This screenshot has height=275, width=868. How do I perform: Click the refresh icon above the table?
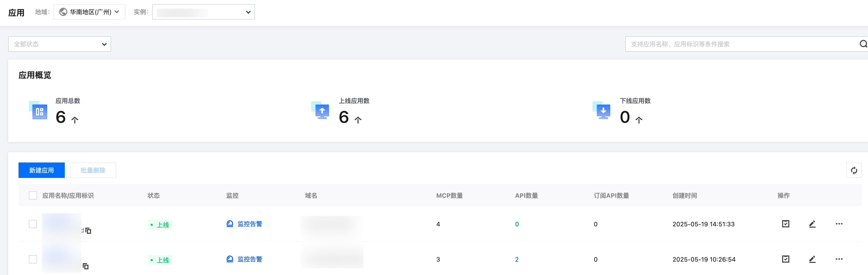point(854,170)
